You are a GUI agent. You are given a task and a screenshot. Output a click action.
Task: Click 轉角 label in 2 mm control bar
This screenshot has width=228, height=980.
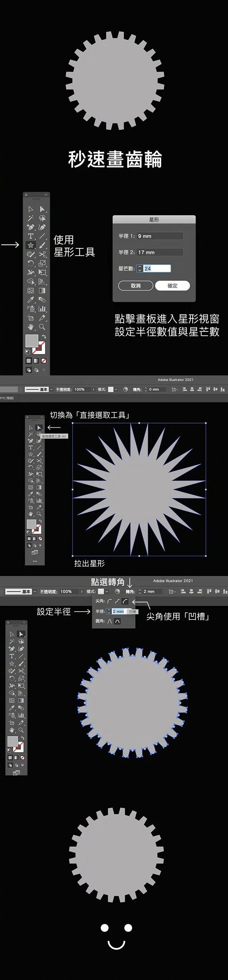coord(130,591)
